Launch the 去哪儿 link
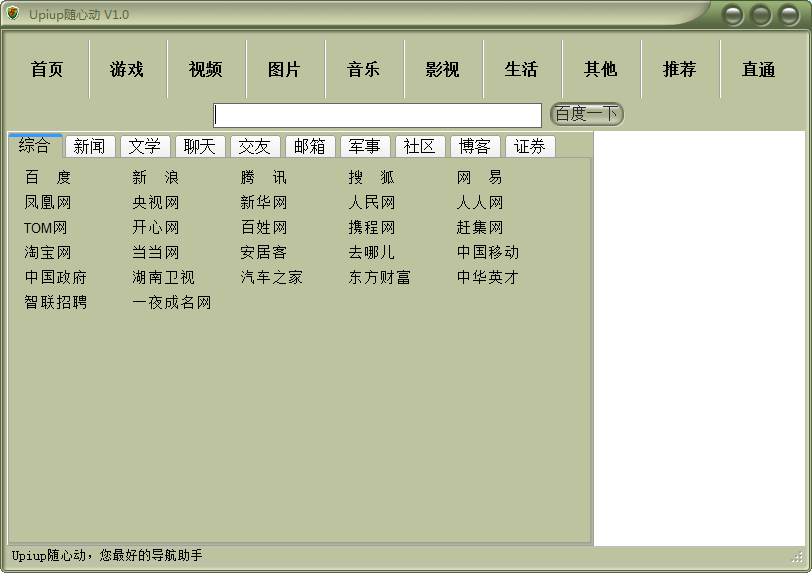This screenshot has width=812, height=573. 371,252
